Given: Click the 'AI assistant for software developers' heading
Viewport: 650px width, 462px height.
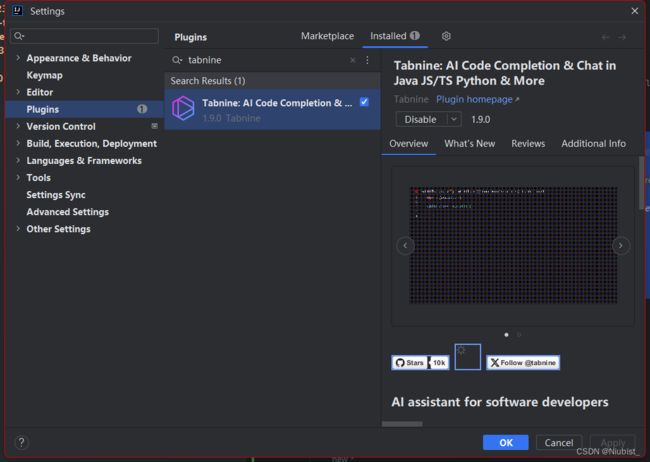Looking at the screenshot, I should click(500, 402).
